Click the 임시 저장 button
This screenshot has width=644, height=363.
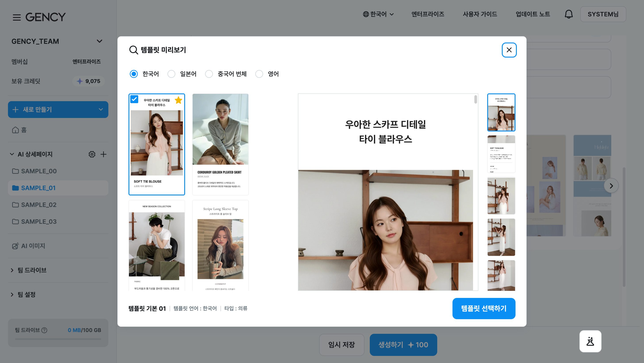341,345
